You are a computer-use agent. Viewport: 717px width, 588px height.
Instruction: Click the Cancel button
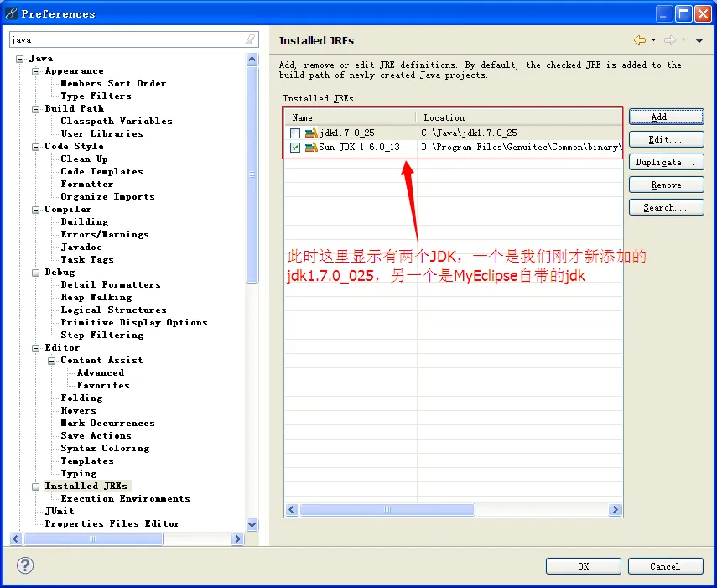click(x=665, y=566)
